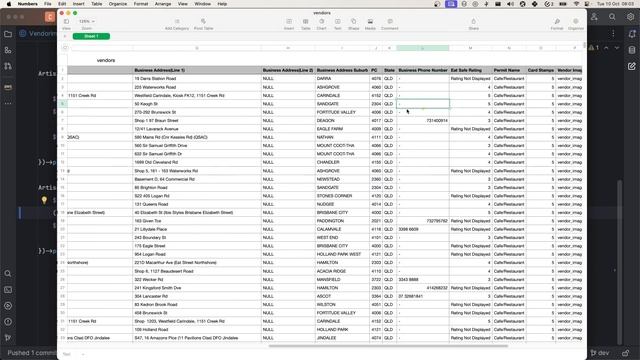Jump to next highlighted error arrow in IDE
Image resolution: width=640 pixels, height=360 pixels.
pyautogui.click(x=617, y=48)
